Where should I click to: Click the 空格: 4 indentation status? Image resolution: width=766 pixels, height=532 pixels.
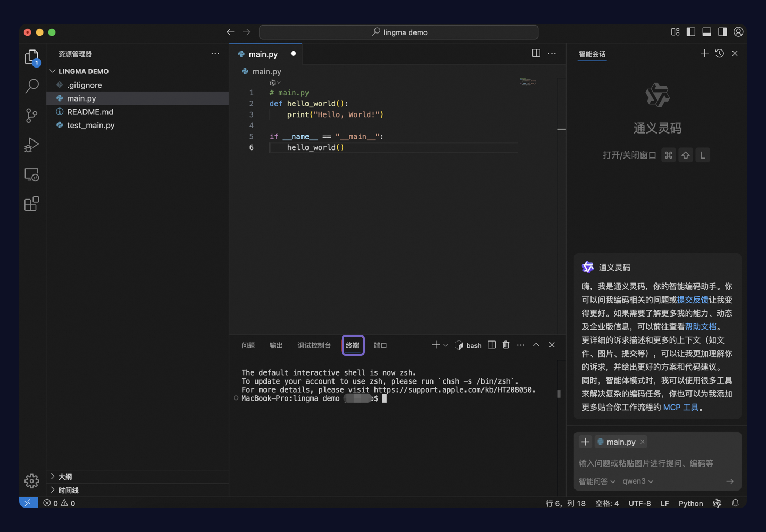point(607,503)
